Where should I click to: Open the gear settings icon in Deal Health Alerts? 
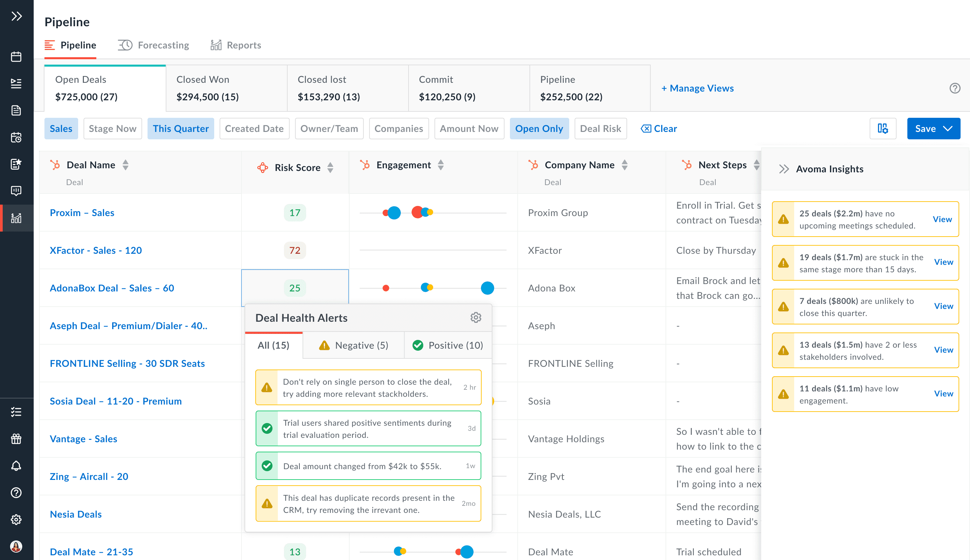point(476,317)
